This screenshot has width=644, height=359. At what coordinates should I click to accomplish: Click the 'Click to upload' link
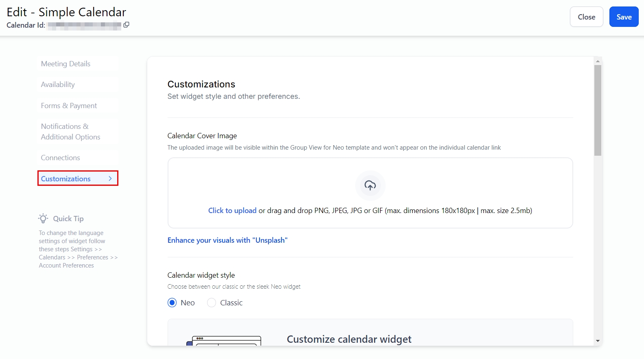click(232, 211)
